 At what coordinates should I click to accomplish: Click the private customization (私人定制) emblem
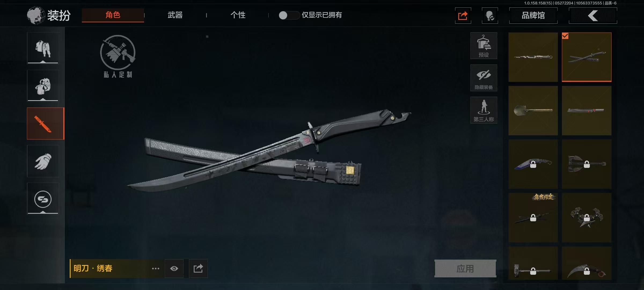(x=118, y=56)
